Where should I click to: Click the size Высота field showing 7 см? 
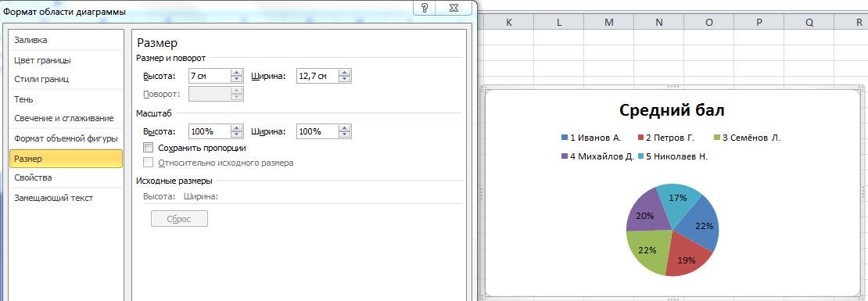[x=210, y=76]
